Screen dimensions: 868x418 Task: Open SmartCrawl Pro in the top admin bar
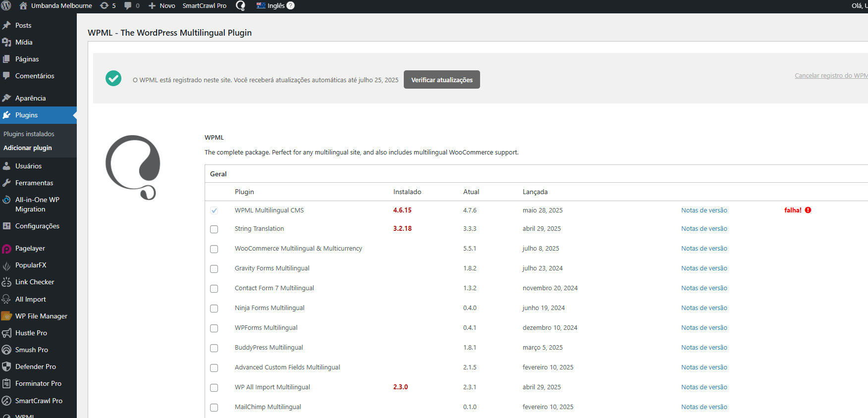pyautogui.click(x=204, y=6)
